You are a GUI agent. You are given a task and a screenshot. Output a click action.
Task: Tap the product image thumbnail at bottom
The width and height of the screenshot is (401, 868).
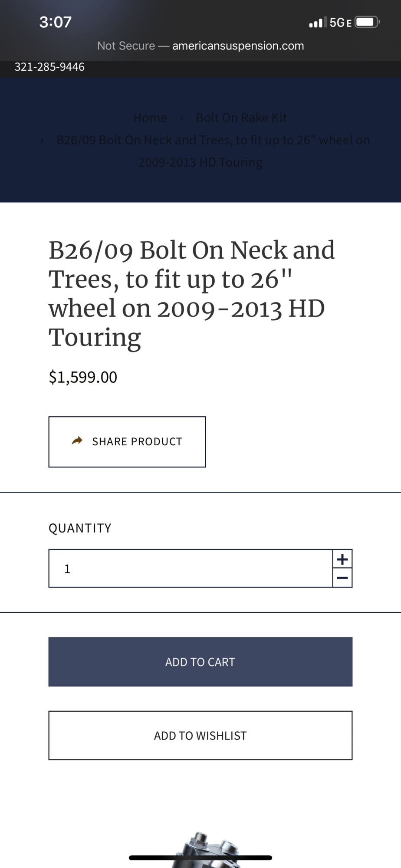(x=208, y=851)
